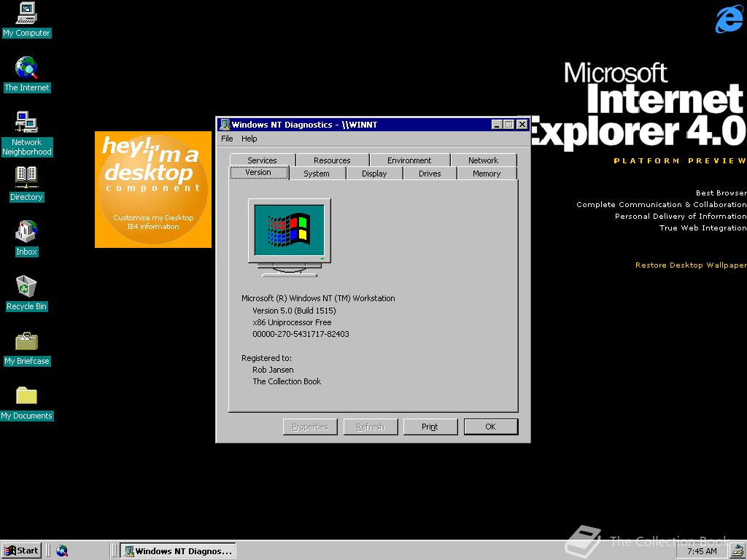Click the 7:45 AM taskbar clock
The height and width of the screenshot is (560, 747).
pyautogui.click(x=702, y=551)
